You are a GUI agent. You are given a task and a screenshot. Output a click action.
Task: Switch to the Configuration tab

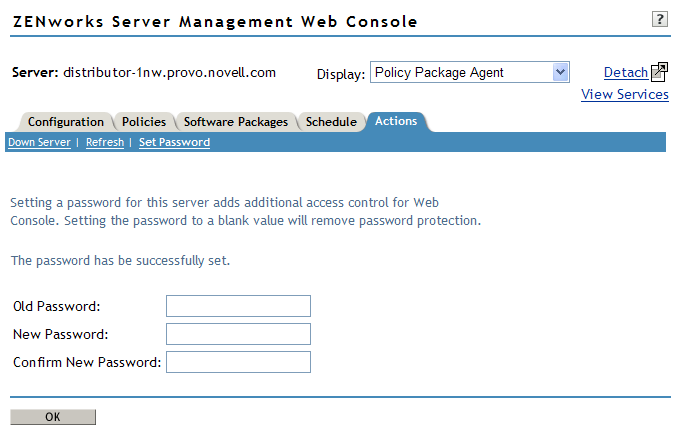66,122
